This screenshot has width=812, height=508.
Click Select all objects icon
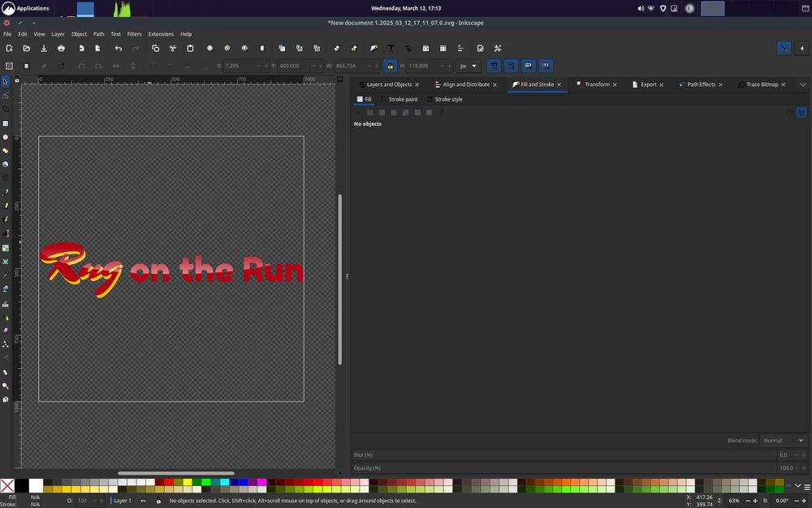click(x=9, y=66)
